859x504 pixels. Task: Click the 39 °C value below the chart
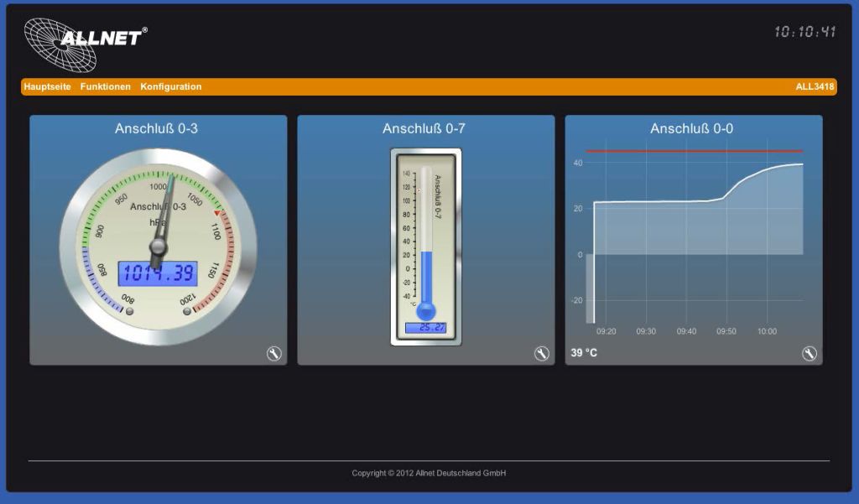click(x=585, y=353)
